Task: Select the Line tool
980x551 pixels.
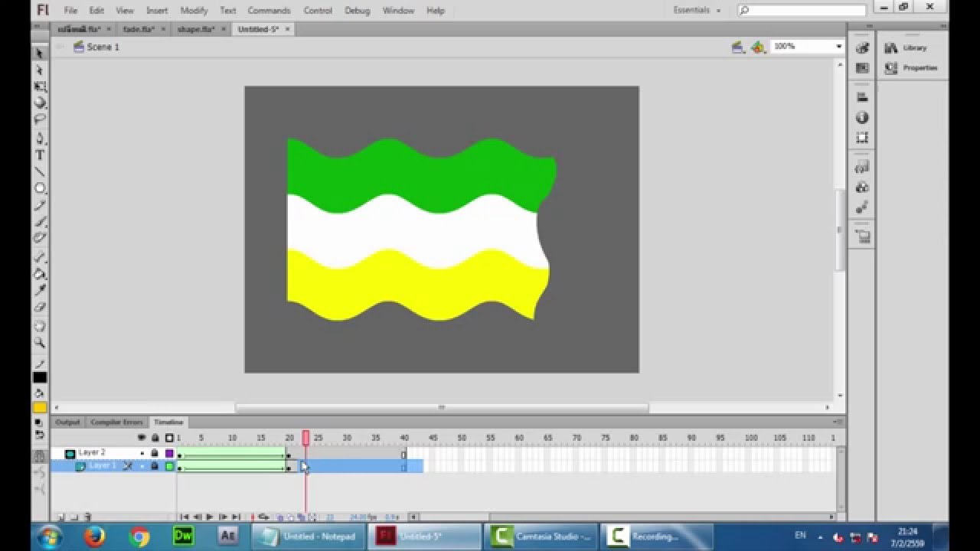Action: click(x=40, y=171)
